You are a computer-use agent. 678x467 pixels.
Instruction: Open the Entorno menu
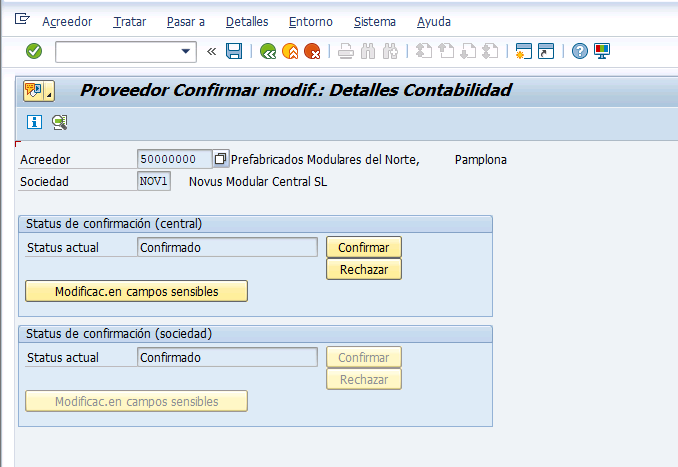[x=311, y=22]
